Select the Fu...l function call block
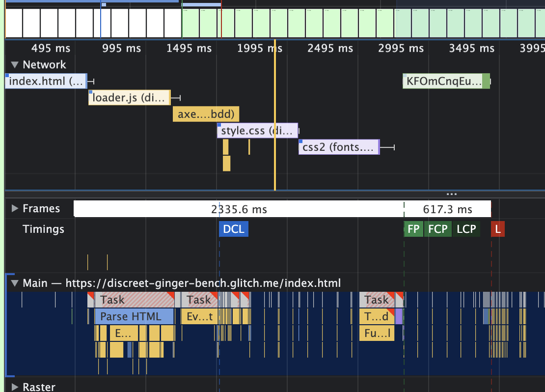This screenshot has height=392, width=545. click(377, 333)
